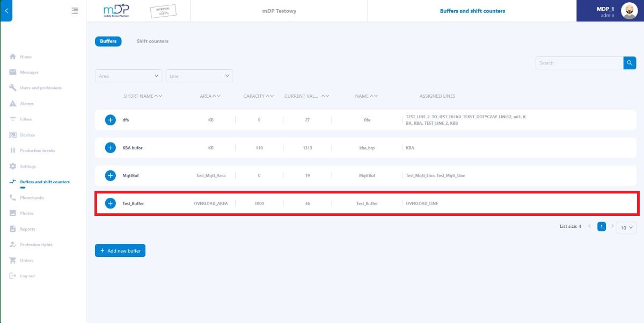Expand the dfa buffer row
The image size is (644, 323).
pyautogui.click(x=110, y=120)
